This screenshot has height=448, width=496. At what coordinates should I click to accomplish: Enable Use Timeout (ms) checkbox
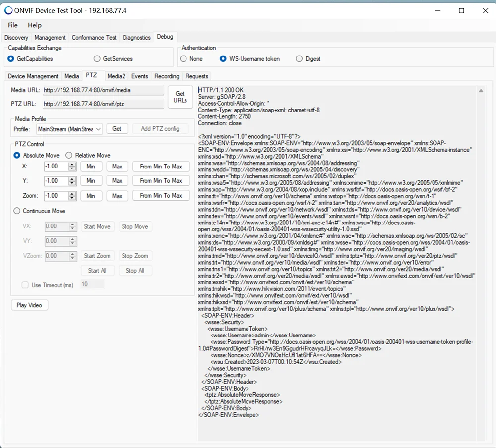[25, 285]
